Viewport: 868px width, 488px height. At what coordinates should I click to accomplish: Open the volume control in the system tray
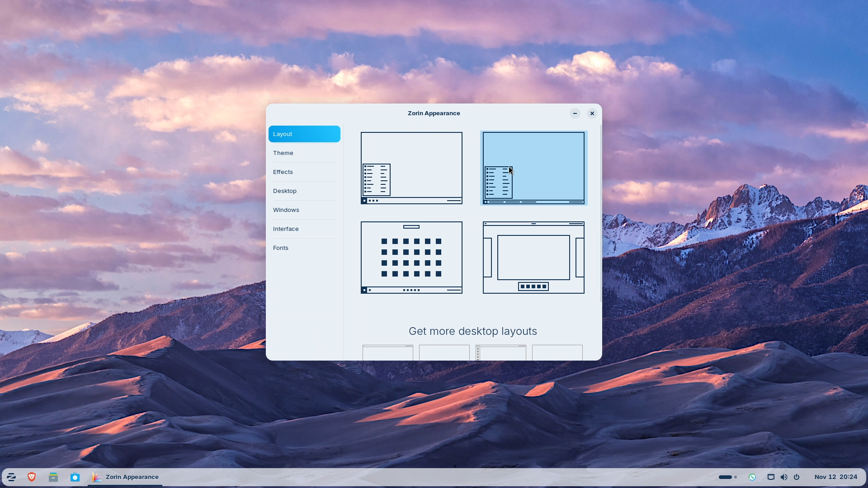coord(783,477)
